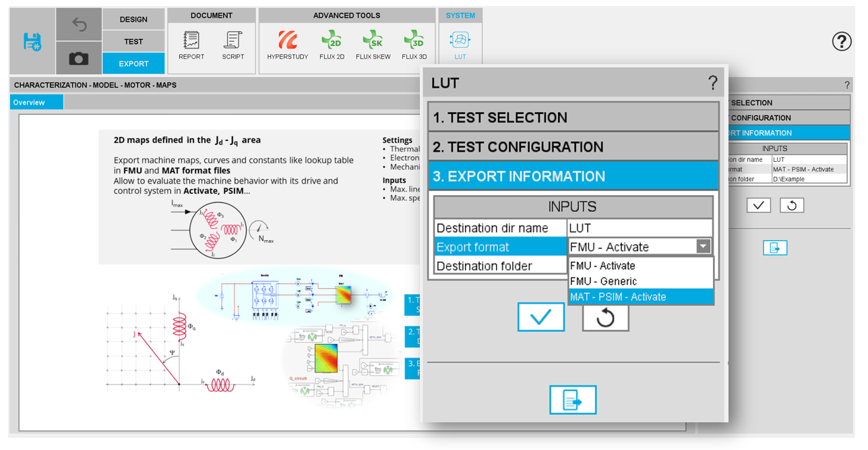Click the checkmark validate button in LUT popup
The height and width of the screenshot is (450, 868).
[540, 317]
